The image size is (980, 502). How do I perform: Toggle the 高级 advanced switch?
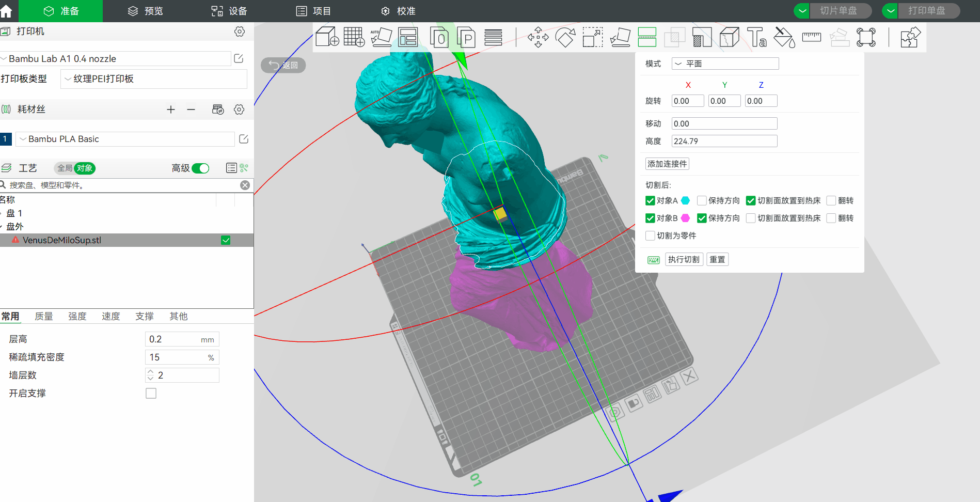click(x=200, y=168)
